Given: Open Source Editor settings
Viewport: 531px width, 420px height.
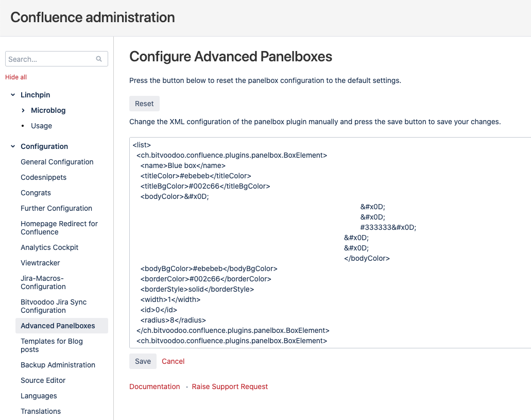Looking at the screenshot, I should [43, 380].
